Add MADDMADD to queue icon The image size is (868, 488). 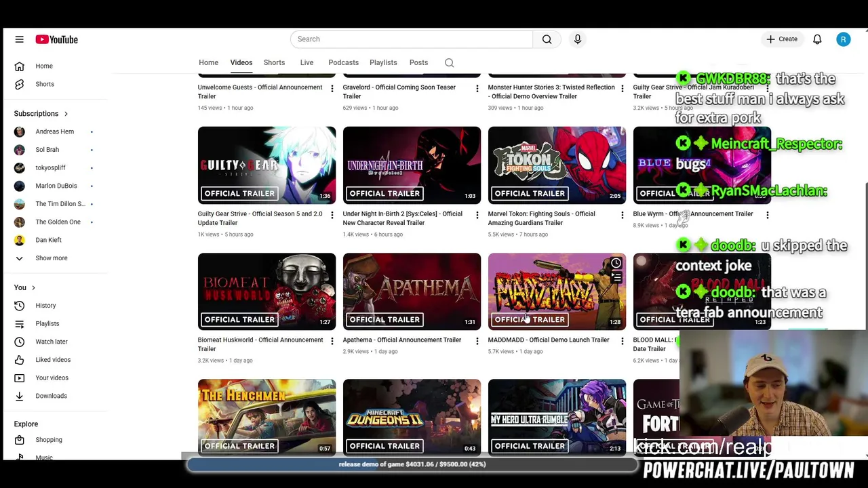tap(616, 278)
